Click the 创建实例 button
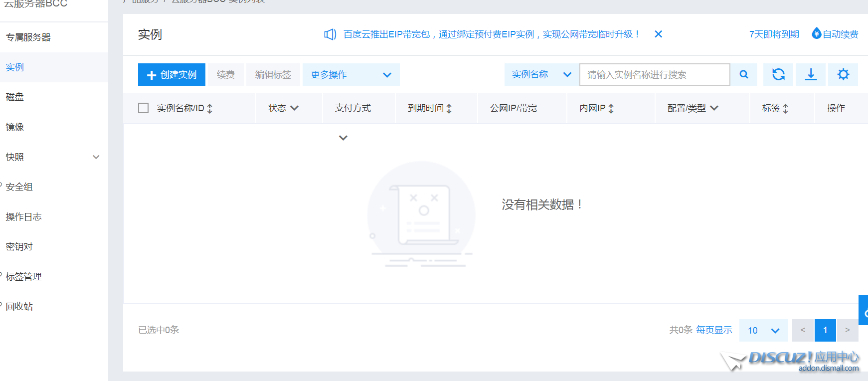Viewport: 868px width, 381px height. 172,74
